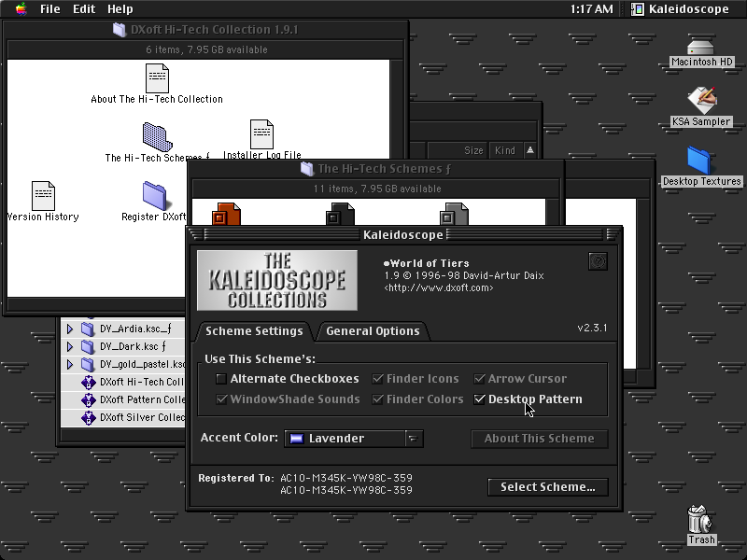Click the Kind column header
This screenshot has width=747, height=560.
[x=505, y=150]
